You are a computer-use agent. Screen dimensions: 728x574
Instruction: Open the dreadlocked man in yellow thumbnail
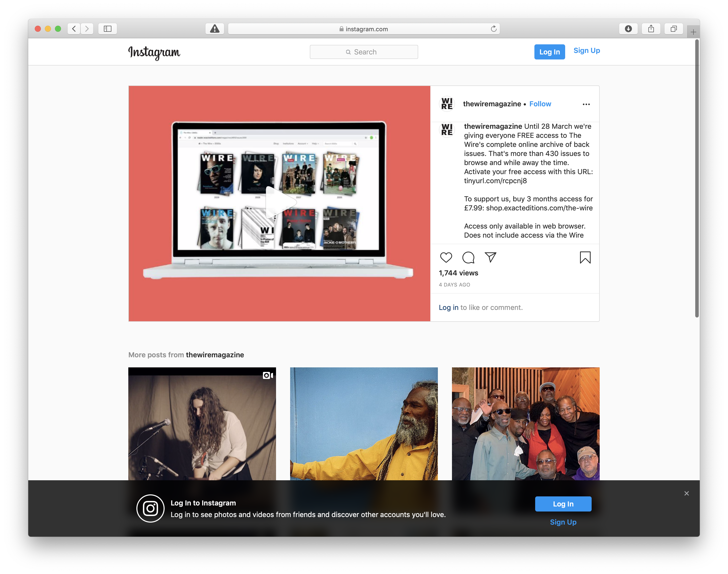tap(364, 423)
